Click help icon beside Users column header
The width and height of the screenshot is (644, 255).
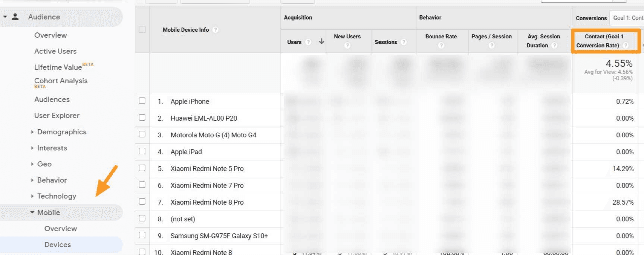click(x=308, y=42)
